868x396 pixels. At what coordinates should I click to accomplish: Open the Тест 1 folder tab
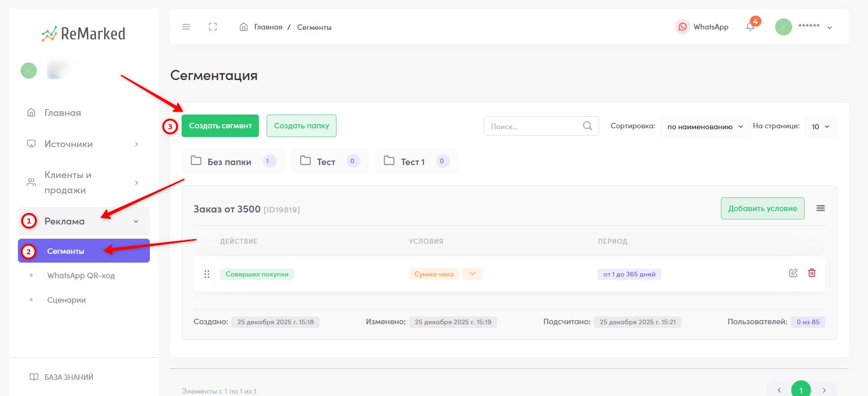pyautogui.click(x=417, y=161)
